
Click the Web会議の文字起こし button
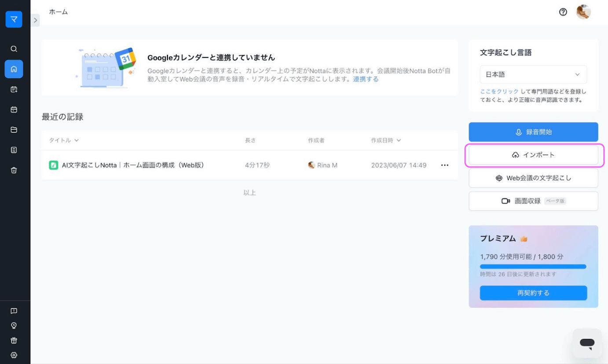click(x=533, y=178)
